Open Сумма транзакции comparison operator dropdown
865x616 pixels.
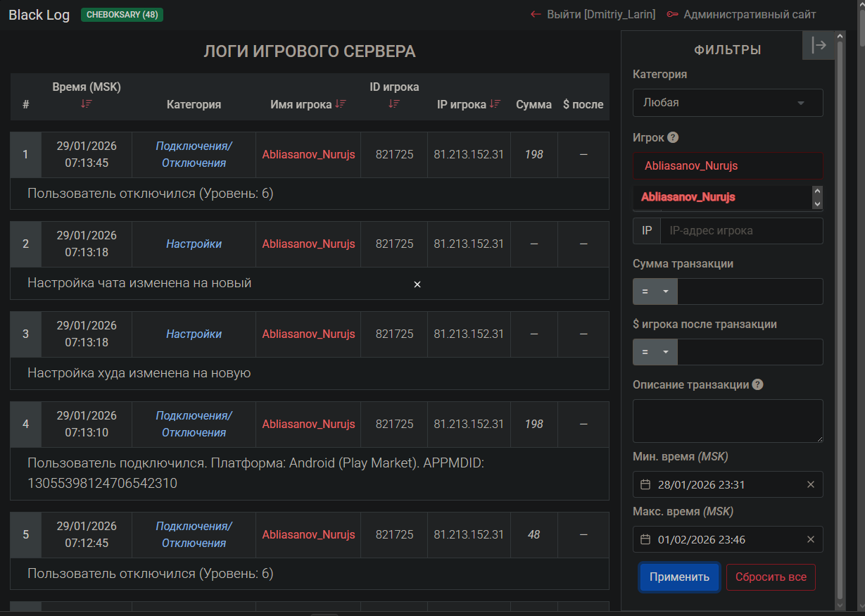click(655, 291)
